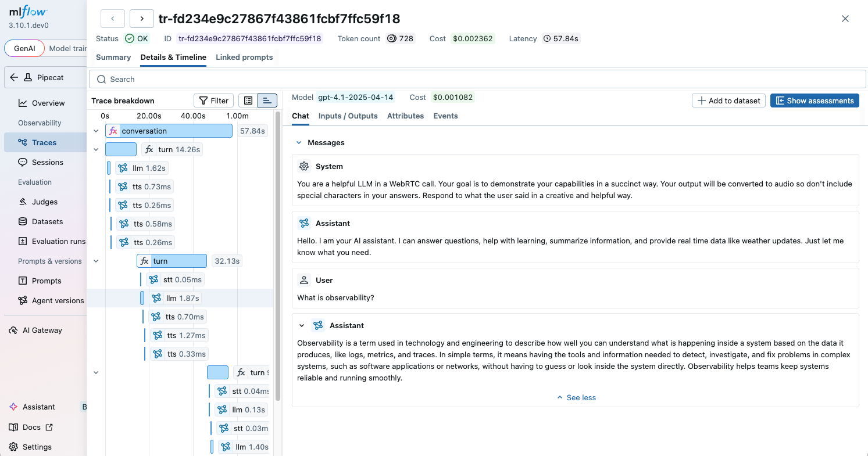Select the llm 1.62s span icon
Viewport: 868px width, 456px height.
click(x=123, y=168)
